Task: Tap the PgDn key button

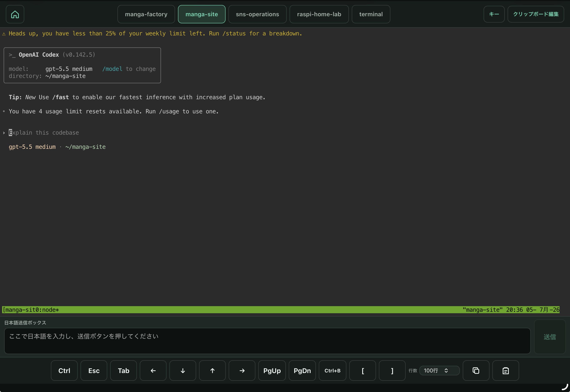Action: tap(302, 371)
